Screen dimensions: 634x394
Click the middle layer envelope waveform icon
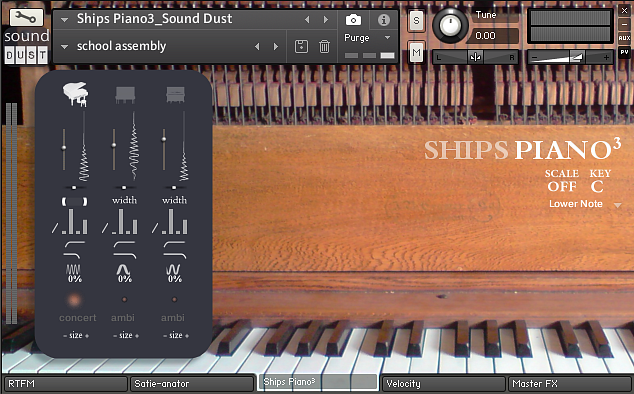click(x=134, y=146)
